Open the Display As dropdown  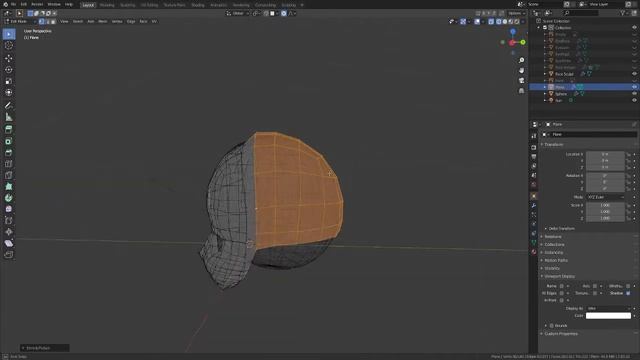pyautogui.click(x=609, y=308)
